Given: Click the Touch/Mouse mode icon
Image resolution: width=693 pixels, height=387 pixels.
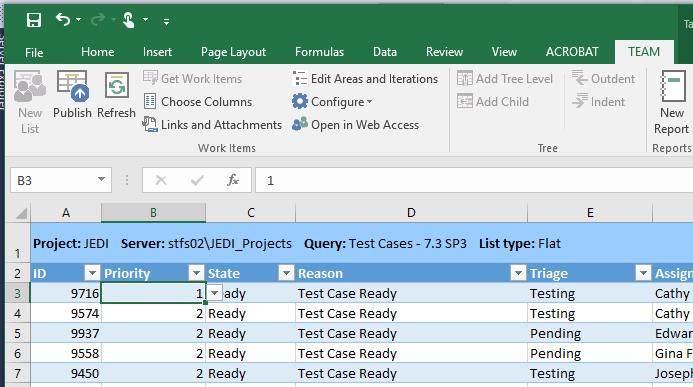Looking at the screenshot, I should (129, 20).
